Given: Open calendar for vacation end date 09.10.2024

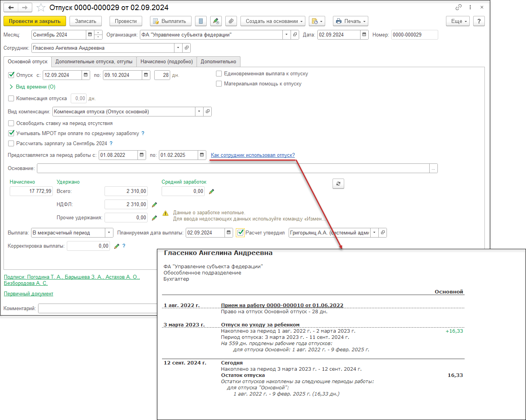Looking at the screenshot, I should click(146, 75).
